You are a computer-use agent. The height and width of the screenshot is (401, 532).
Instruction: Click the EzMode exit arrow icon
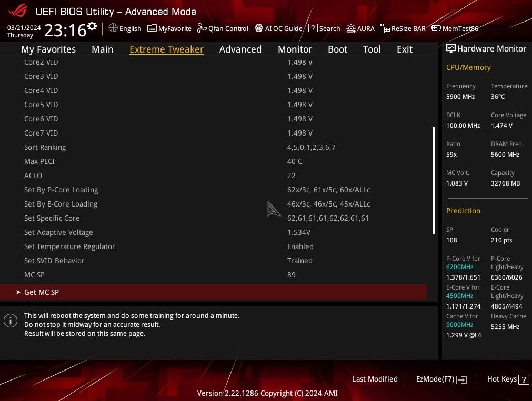[x=462, y=379]
